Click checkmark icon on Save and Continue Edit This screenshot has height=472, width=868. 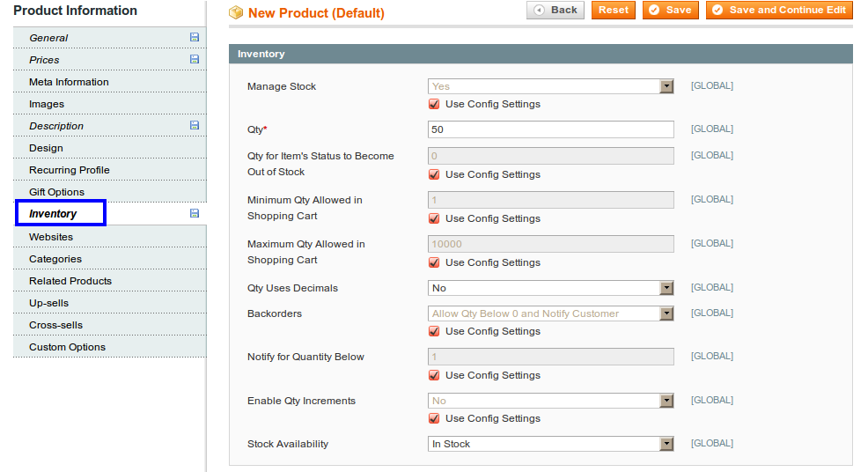click(x=717, y=10)
